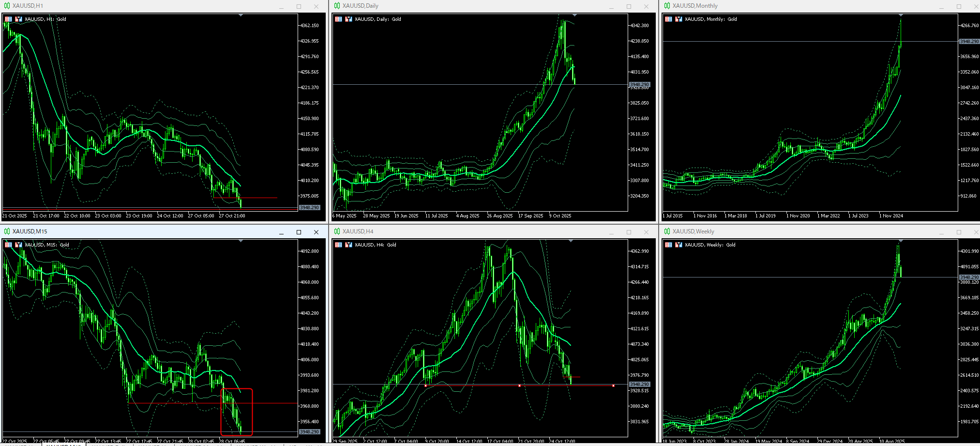Maximize the XAUUSD,Monthly chart window
The image size is (980, 446).
[x=959, y=7]
